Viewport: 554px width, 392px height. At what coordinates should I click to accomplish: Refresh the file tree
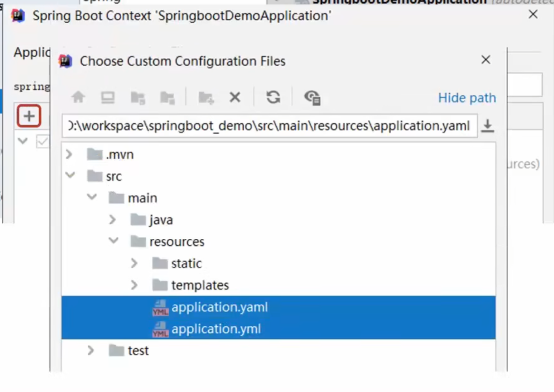pyautogui.click(x=273, y=97)
